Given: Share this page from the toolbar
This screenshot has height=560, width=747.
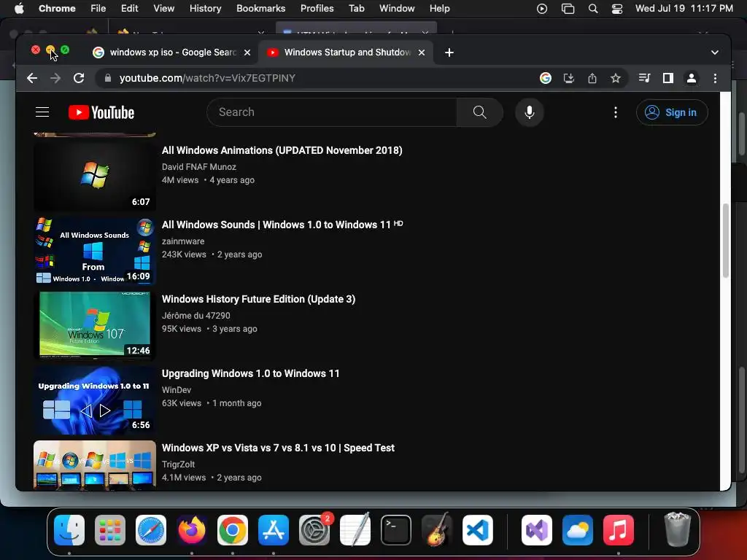Looking at the screenshot, I should 592,78.
